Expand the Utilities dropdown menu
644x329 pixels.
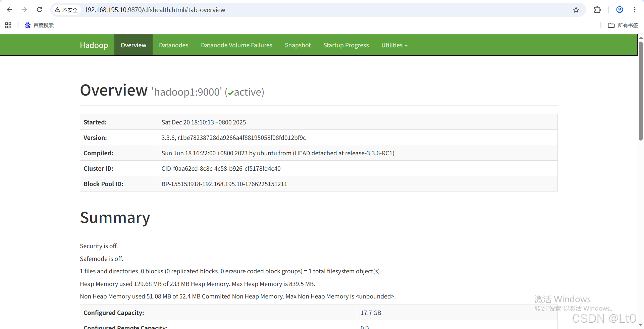[394, 45]
